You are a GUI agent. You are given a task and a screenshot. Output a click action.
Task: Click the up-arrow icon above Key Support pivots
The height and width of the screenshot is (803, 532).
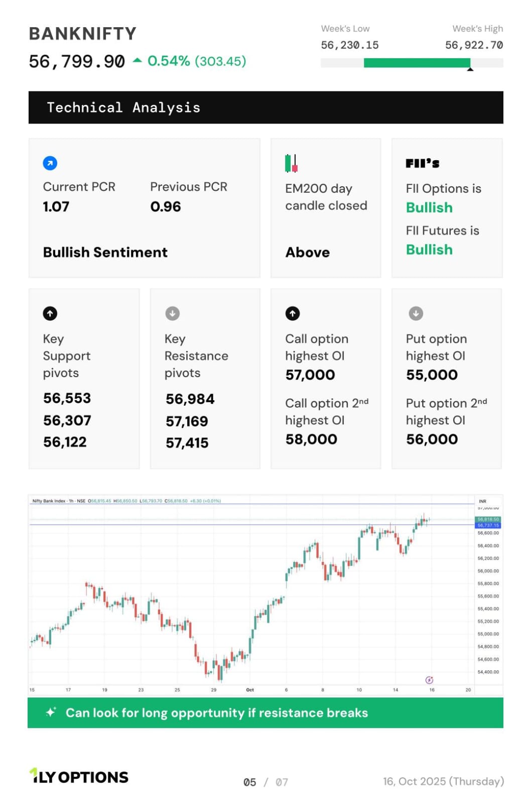pyautogui.click(x=50, y=313)
